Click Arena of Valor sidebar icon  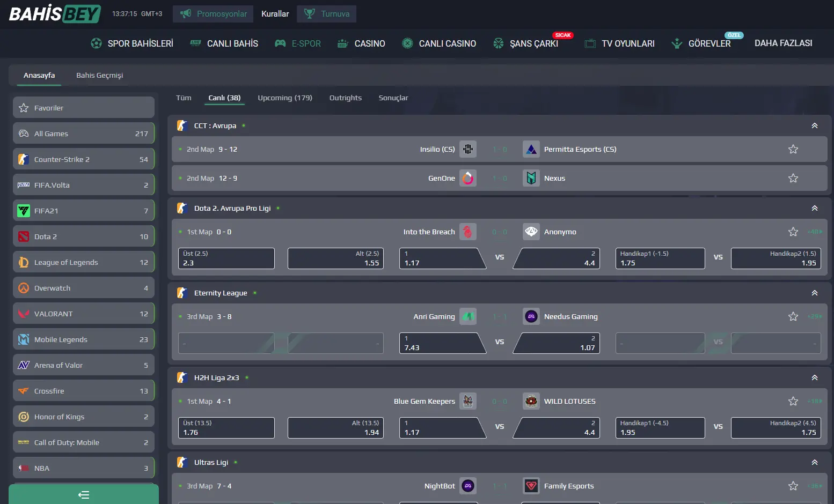(x=24, y=365)
